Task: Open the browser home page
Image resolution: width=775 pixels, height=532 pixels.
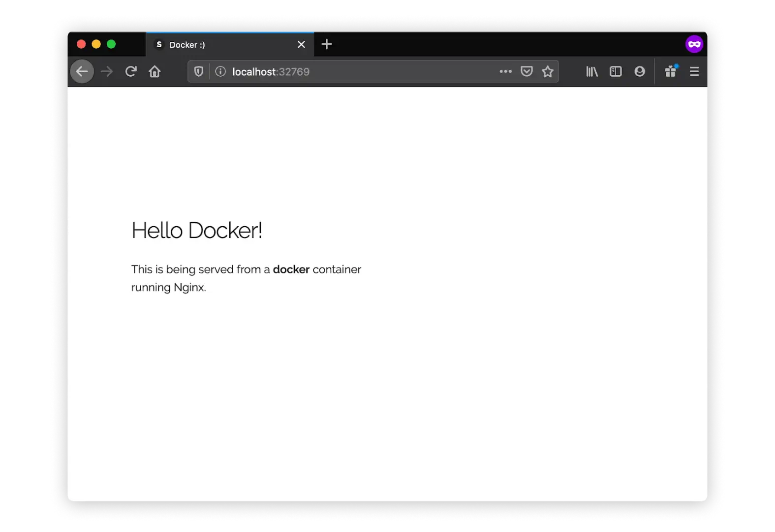Action: point(155,72)
